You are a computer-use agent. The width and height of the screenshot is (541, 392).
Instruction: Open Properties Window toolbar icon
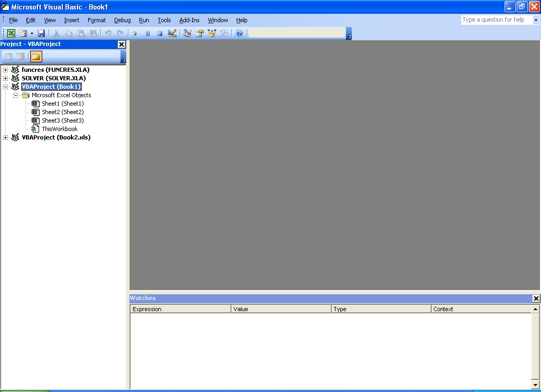199,33
